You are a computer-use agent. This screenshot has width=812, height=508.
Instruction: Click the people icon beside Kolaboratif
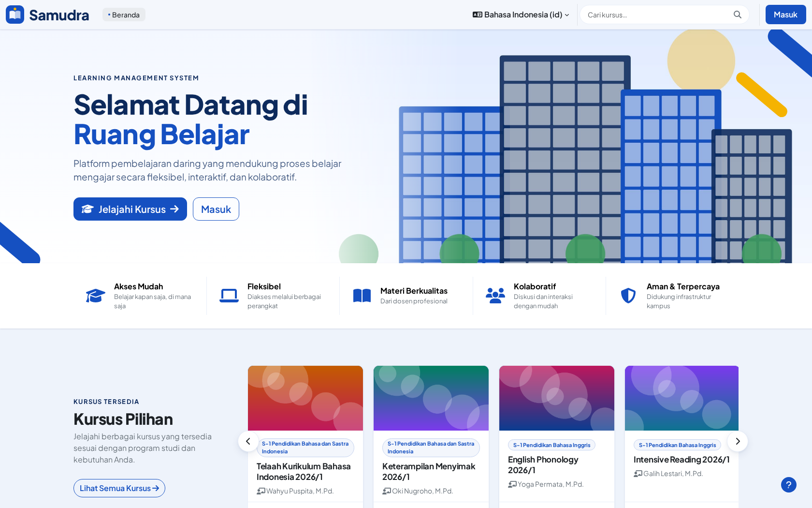click(495, 296)
